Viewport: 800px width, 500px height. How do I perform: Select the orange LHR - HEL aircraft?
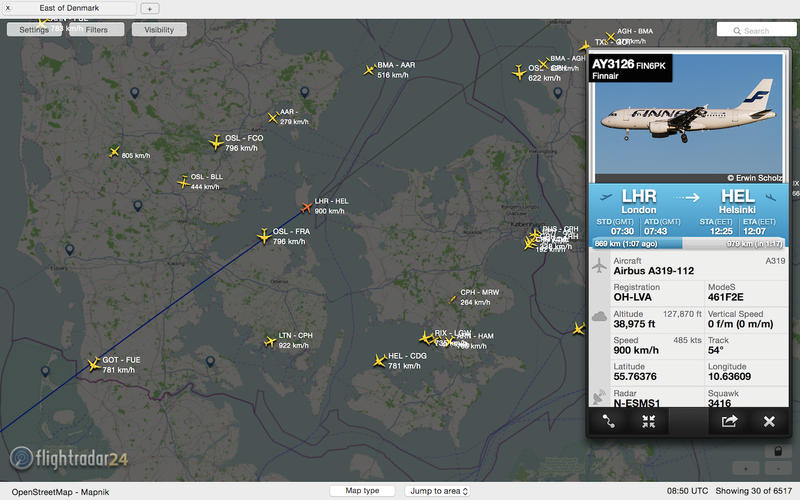pos(306,207)
